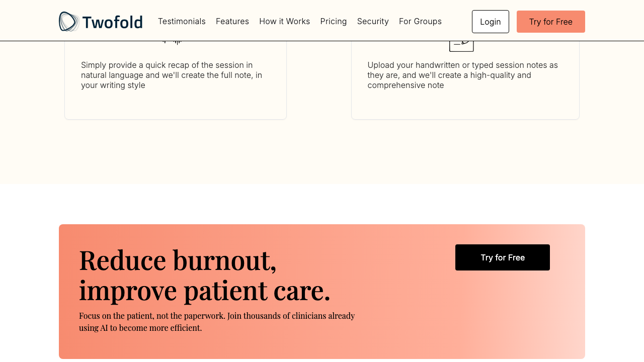The image size is (644, 362).
Task: Click the banner's empty area below Try for Free
Action: point(502,312)
